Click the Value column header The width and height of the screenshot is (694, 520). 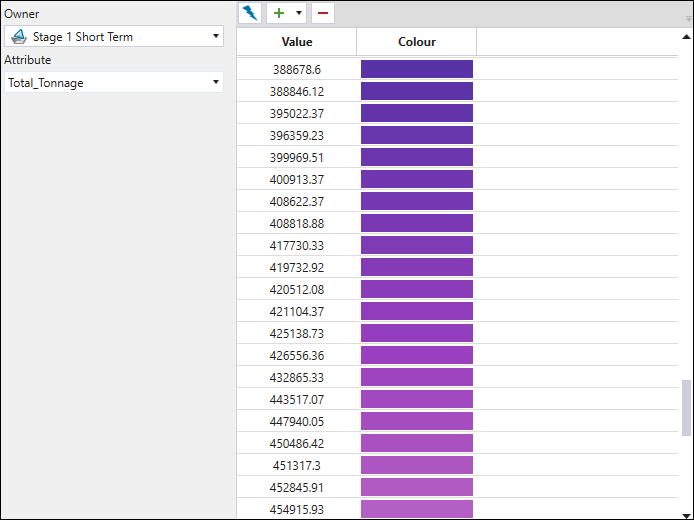tap(297, 42)
